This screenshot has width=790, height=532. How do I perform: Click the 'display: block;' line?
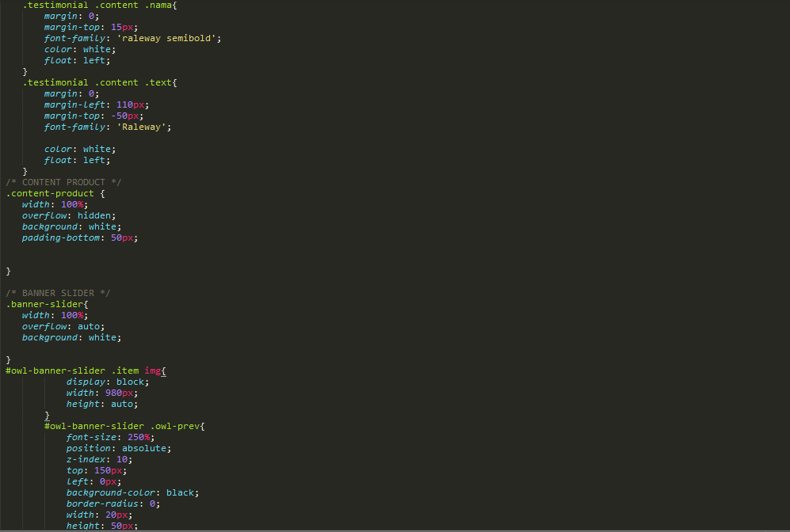pos(108,382)
